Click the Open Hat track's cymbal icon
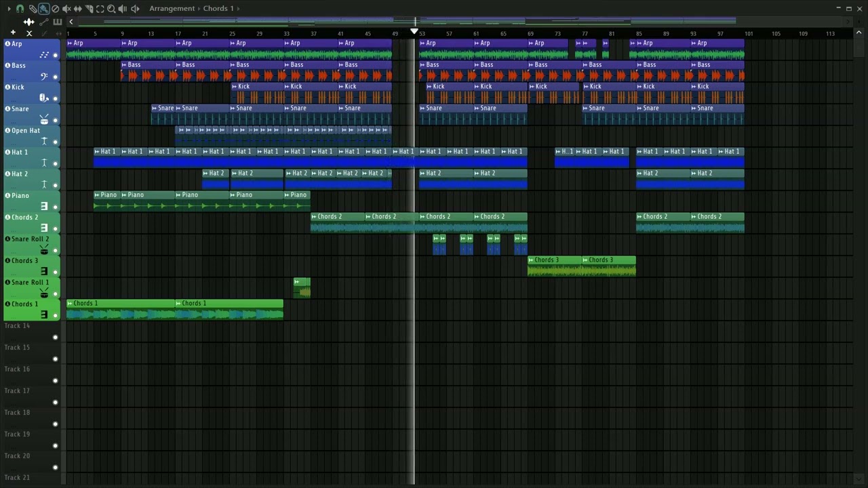This screenshot has width=868, height=488. (45, 142)
